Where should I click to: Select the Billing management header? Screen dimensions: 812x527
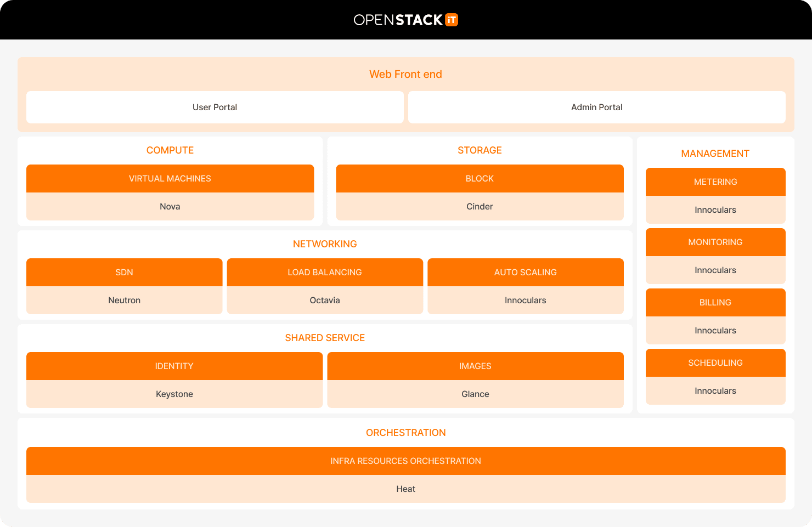[715, 303]
